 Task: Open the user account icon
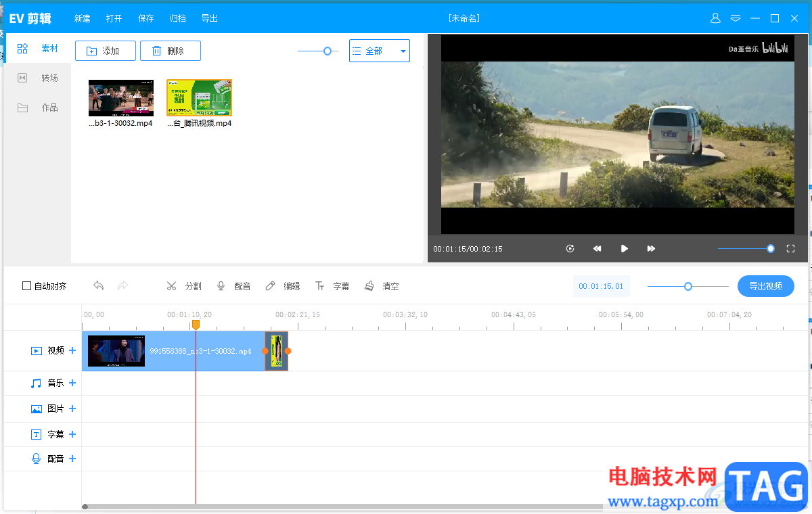point(715,18)
